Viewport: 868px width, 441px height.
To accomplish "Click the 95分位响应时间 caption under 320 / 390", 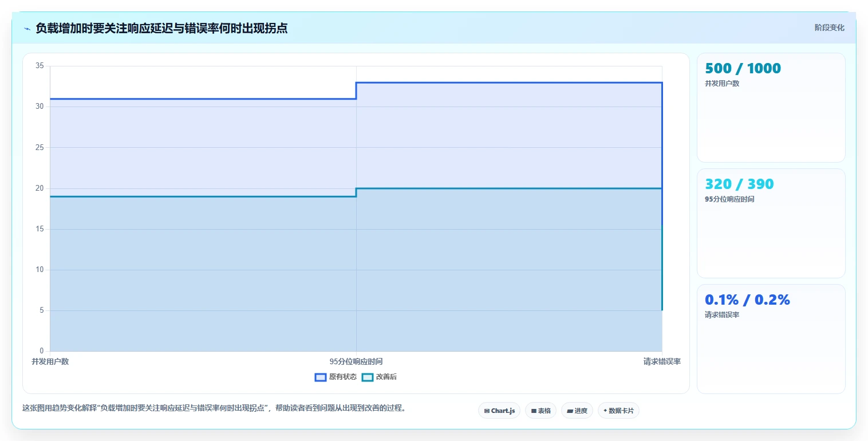I will click(729, 199).
